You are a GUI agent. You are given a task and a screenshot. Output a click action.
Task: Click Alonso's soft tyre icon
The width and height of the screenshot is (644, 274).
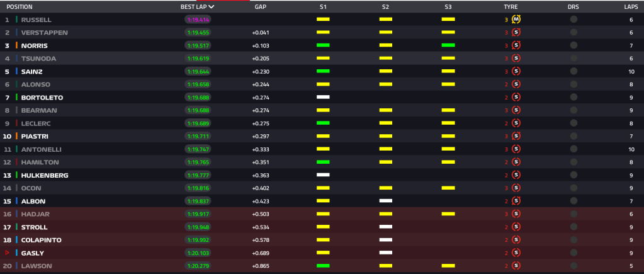516,84
